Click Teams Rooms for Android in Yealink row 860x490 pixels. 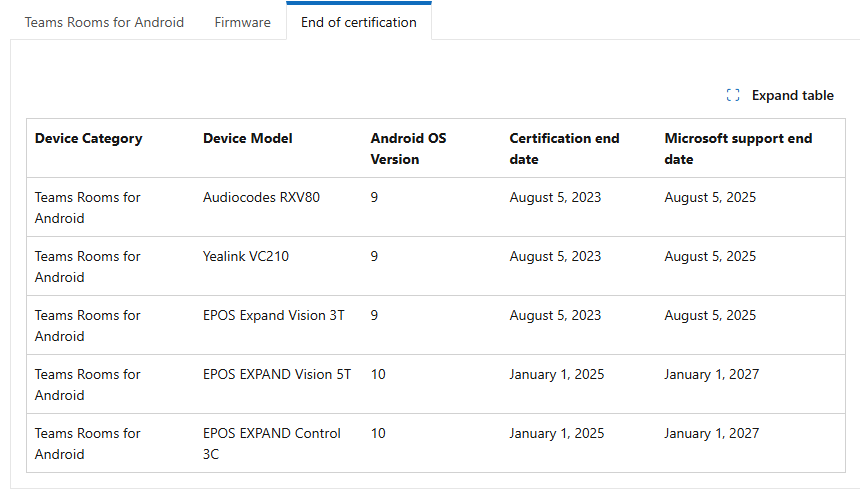pos(88,267)
